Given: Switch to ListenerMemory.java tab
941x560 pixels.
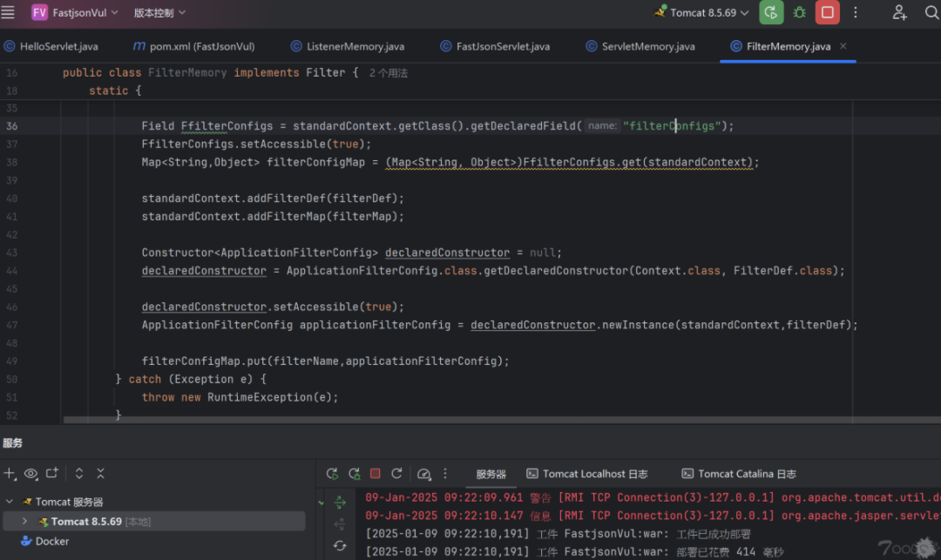Looking at the screenshot, I should (x=348, y=46).
